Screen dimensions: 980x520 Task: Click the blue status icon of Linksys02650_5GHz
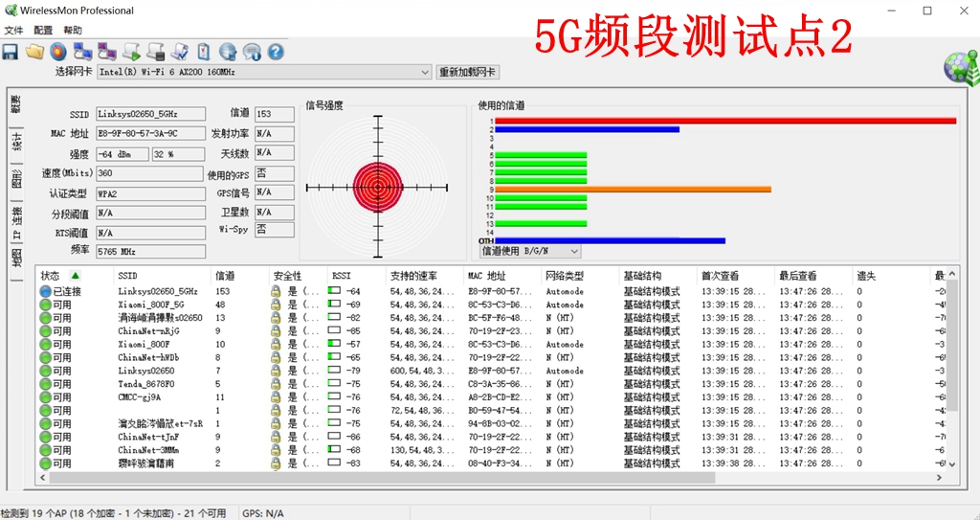[x=45, y=291]
